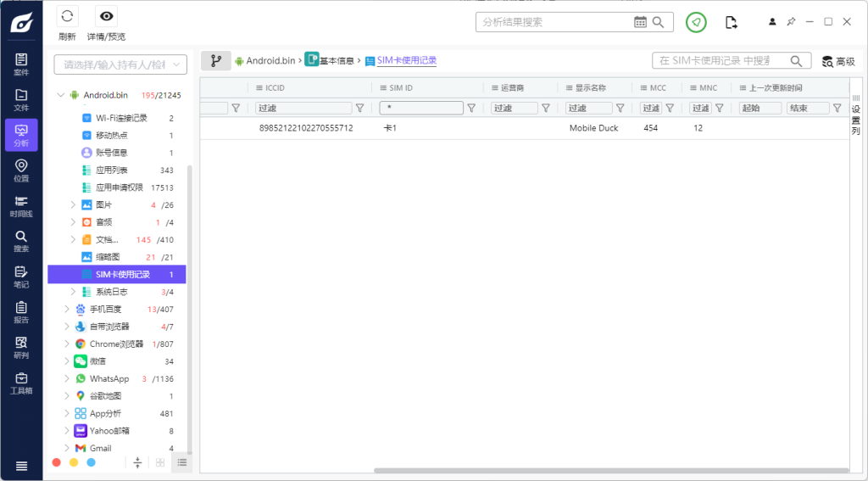
Task: Click Android.bin in the breadcrumb
Action: 270,61
